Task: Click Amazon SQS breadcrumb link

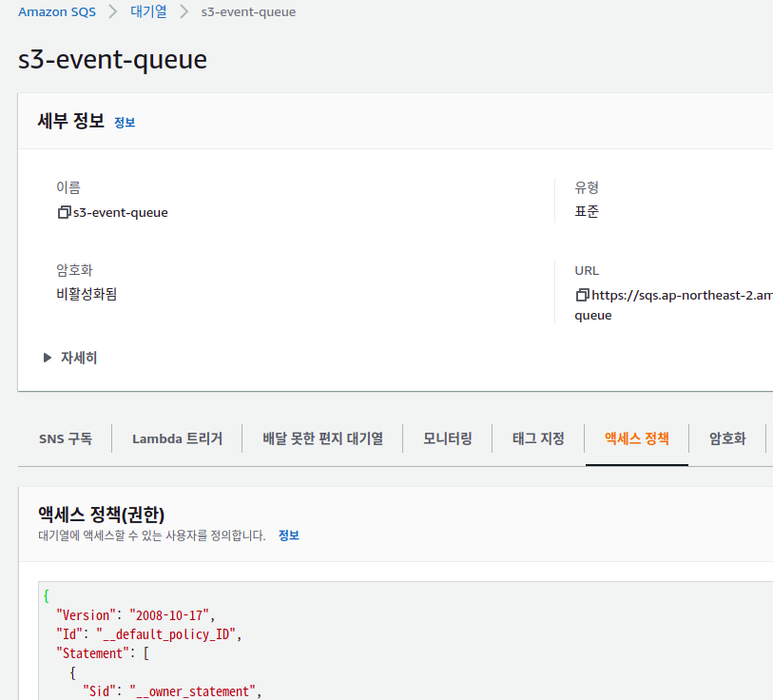Action: point(57,11)
